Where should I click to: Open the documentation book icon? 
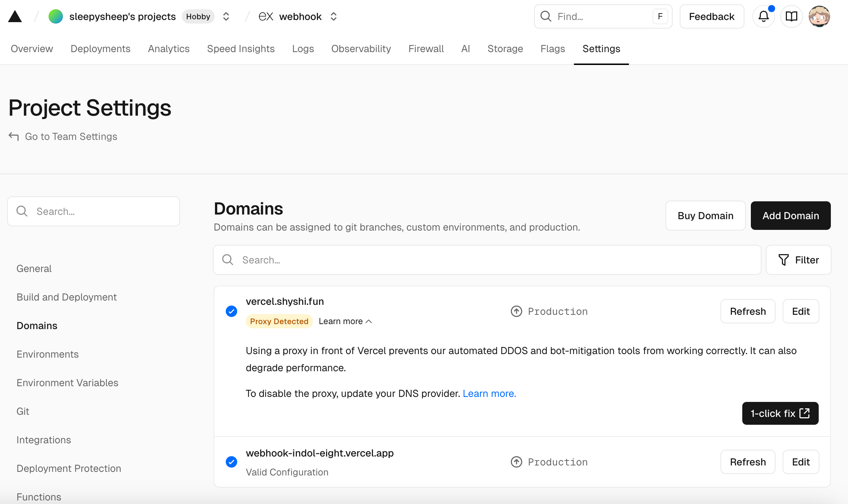pyautogui.click(x=791, y=16)
